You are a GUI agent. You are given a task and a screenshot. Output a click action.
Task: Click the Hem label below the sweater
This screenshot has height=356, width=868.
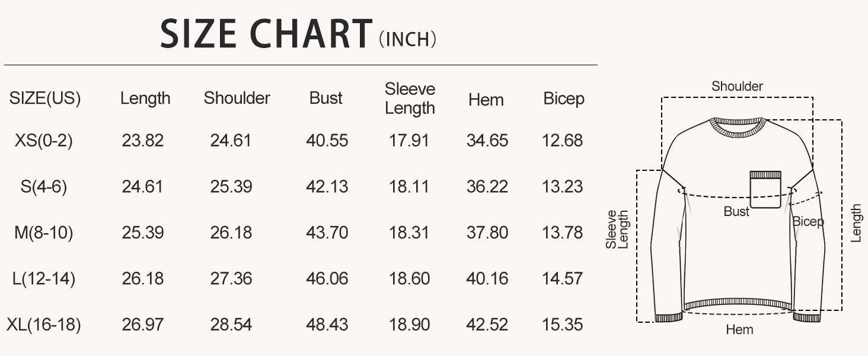(739, 329)
